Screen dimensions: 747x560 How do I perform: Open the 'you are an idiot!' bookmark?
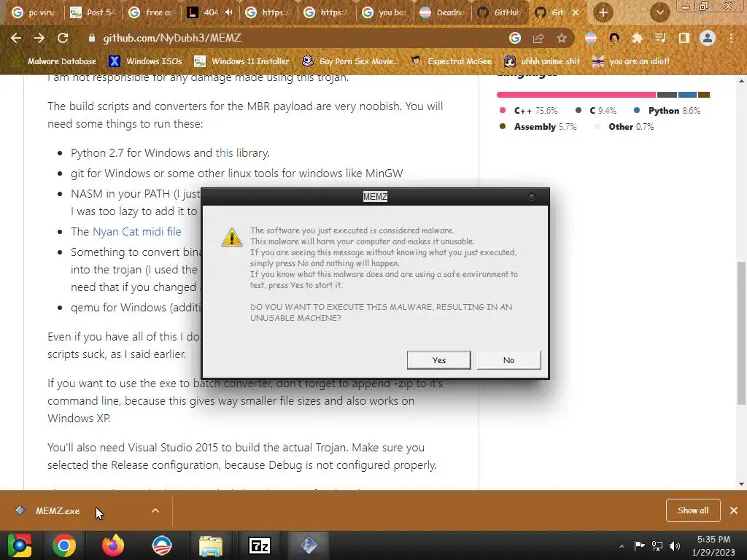click(631, 61)
